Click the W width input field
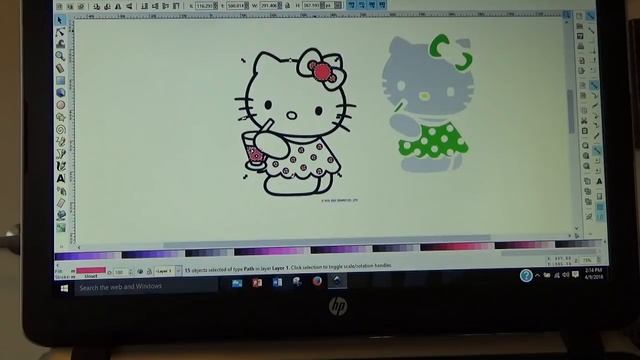This screenshot has height=360, width=640. coord(271,6)
